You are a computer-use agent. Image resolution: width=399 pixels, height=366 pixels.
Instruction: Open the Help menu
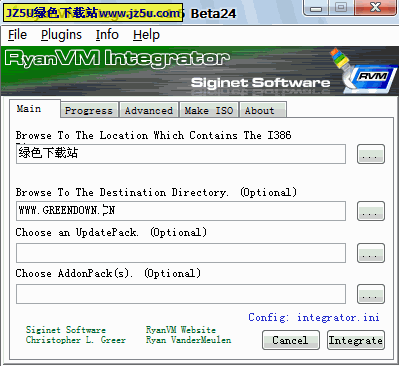(146, 35)
